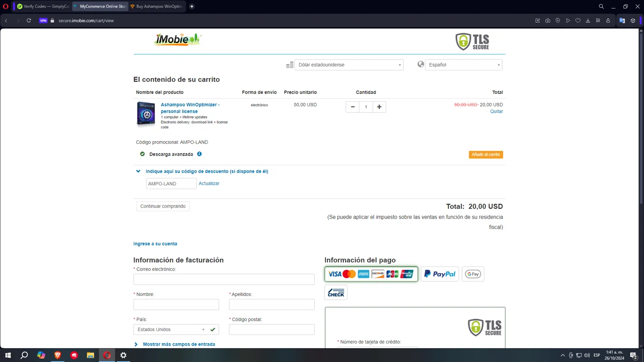Open Settings gear in taskbar
The width and height of the screenshot is (644, 362).
(123, 355)
